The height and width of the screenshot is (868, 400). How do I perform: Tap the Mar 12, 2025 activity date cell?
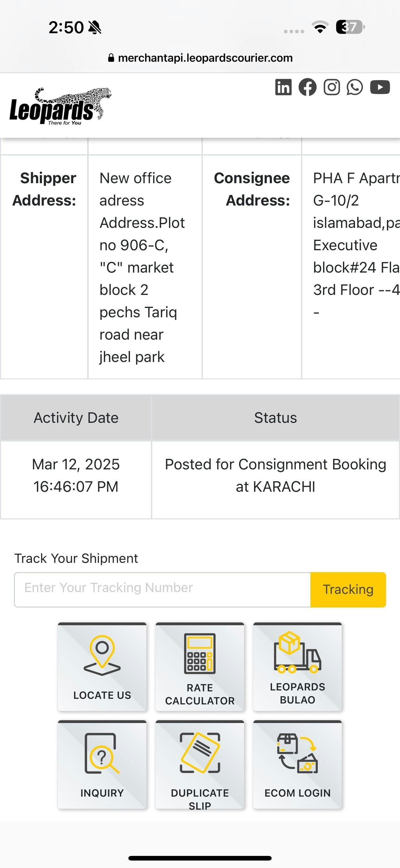click(76, 476)
